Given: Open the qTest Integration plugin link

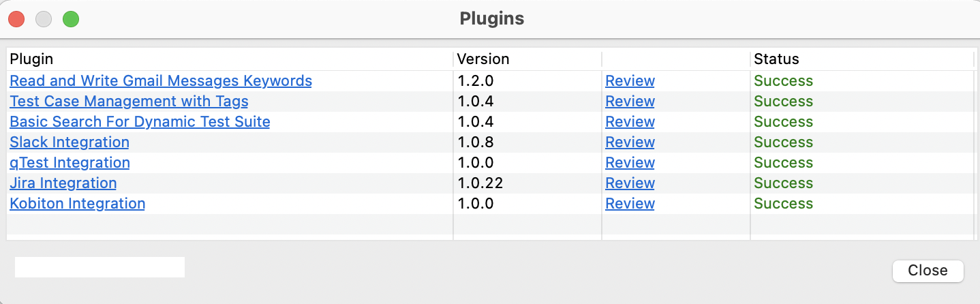Looking at the screenshot, I should click(70, 163).
